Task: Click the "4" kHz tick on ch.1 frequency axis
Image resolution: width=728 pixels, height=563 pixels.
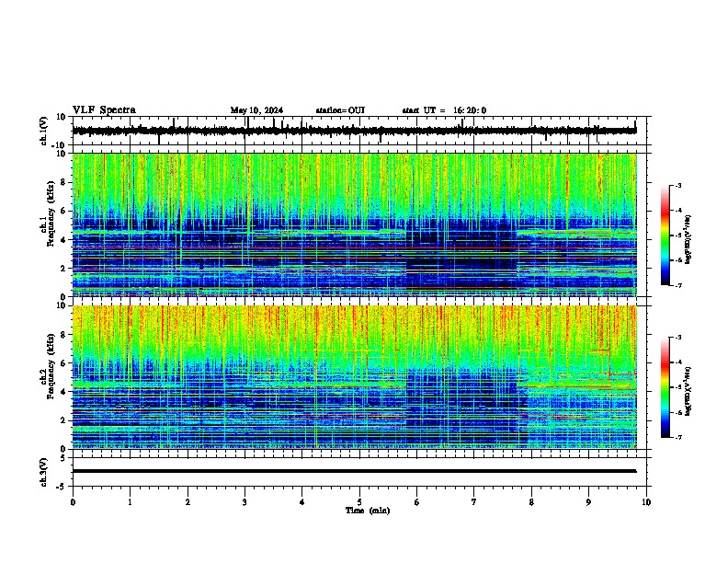Action: coord(63,240)
